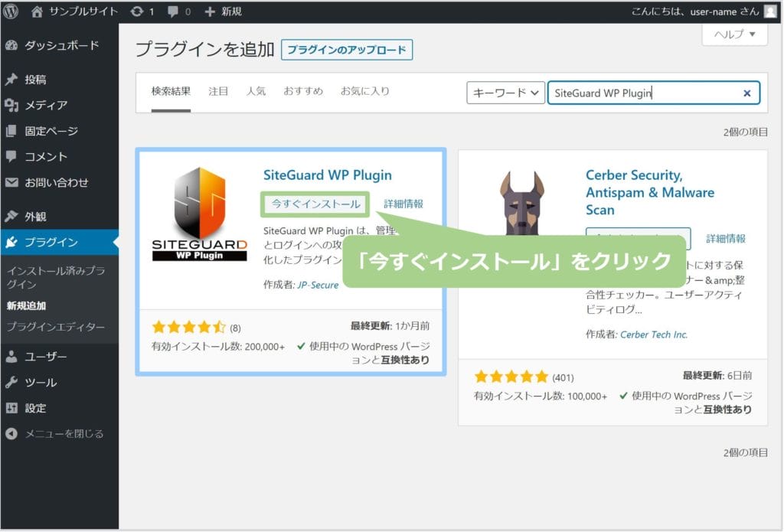Screen dimensions: 784x532
Task: Open the comments bubble icon in admin bar
Action: coord(173,11)
